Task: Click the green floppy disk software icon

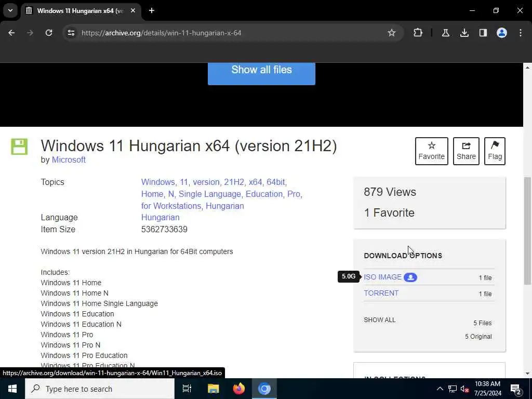Action: pyautogui.click(x=19, y=147)
